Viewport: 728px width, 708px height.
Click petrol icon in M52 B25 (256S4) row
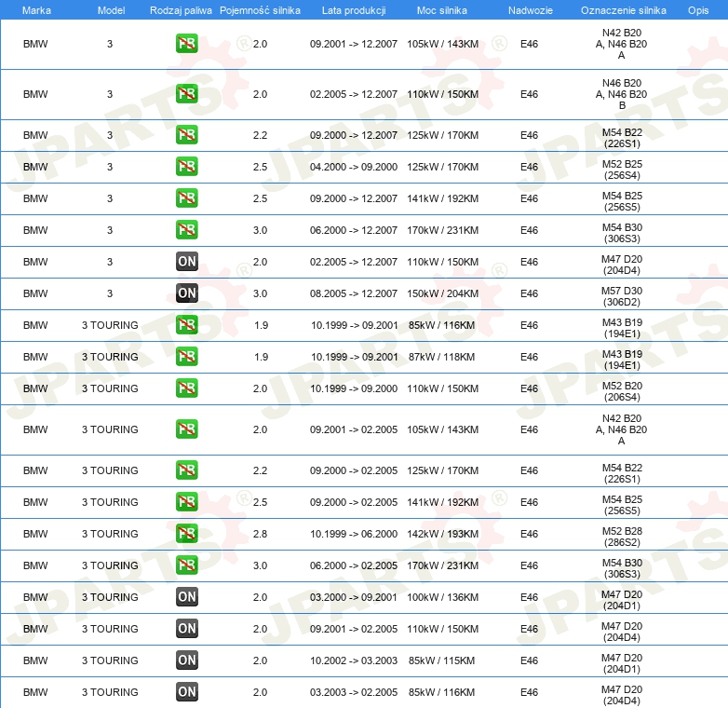[x=186, y=167]
